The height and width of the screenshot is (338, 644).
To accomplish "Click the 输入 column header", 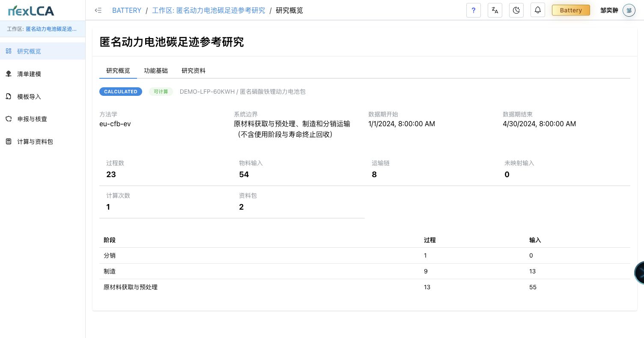I will (x=535, y=240).
